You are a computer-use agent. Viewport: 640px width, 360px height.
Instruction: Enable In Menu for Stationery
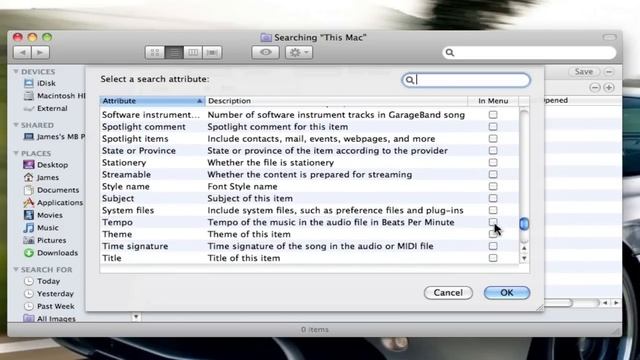tap(493, 162)
